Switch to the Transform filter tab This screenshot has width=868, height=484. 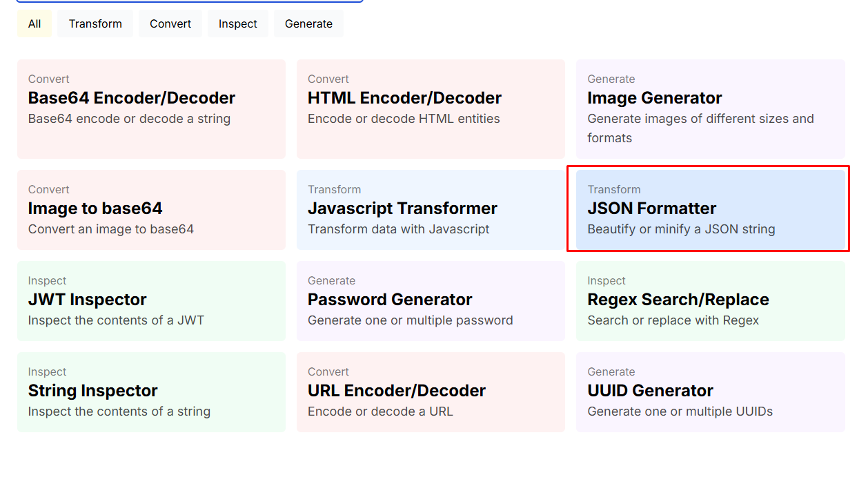click(95, 23)
